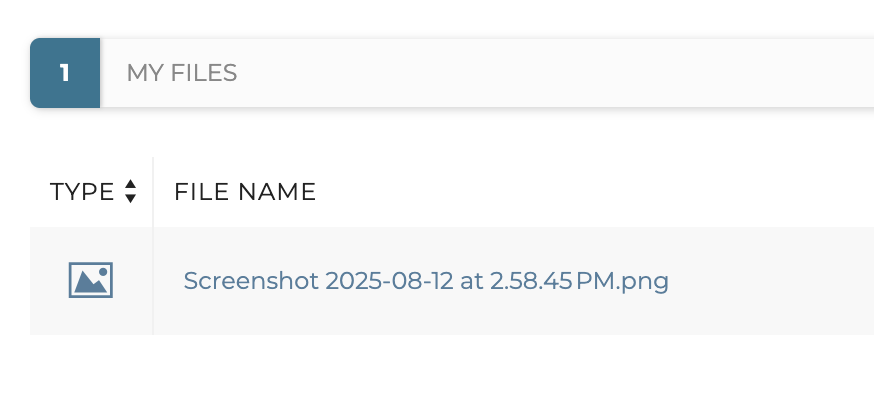Click the image file type icon
Viewport: 874px width, 418px height.
90,280
